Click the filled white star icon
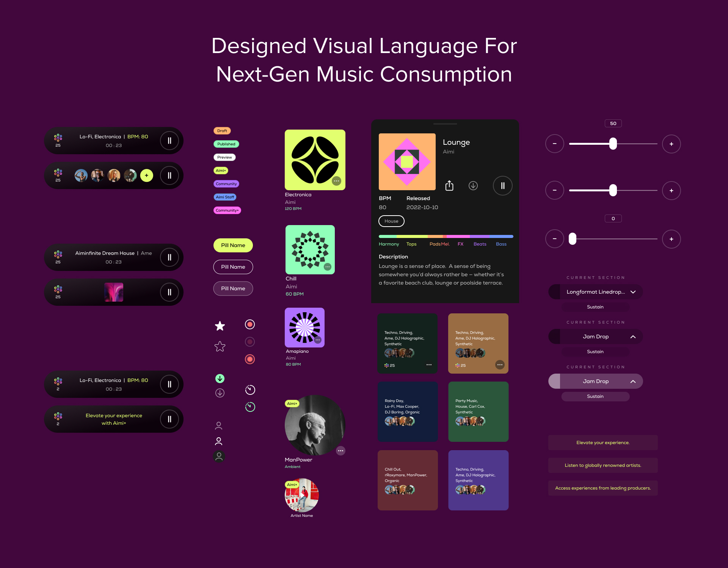This screenshot has height=568, width=728. tap(220, 326)
